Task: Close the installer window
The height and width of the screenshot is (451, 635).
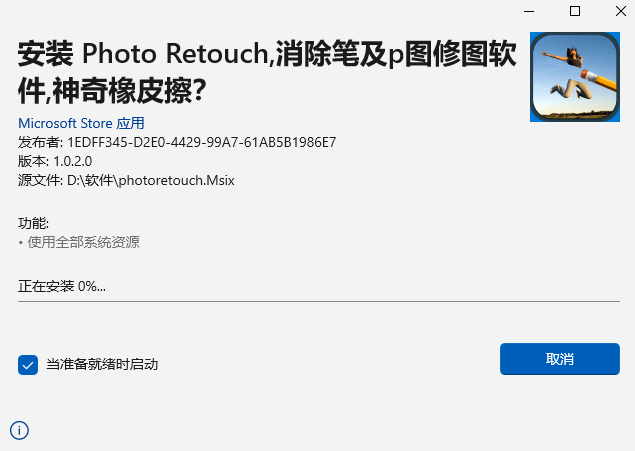Action: click(x=621, y=11)
